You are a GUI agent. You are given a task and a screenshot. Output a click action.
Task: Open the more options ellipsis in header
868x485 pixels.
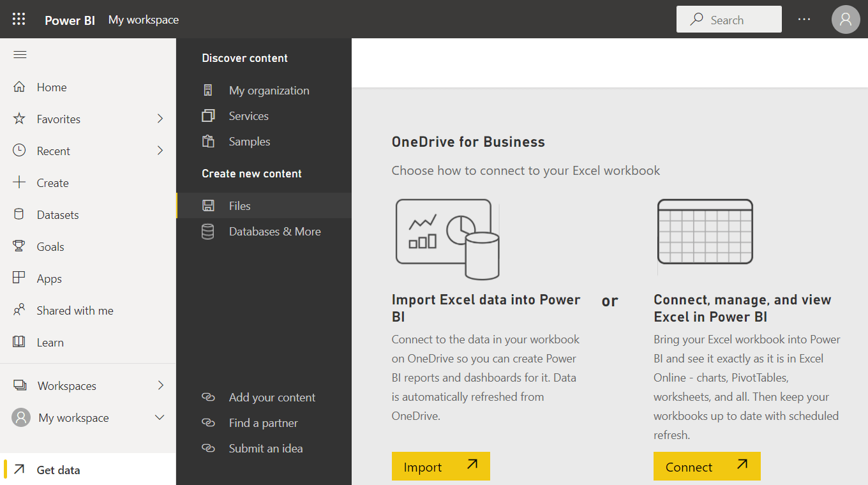point(804,19)
